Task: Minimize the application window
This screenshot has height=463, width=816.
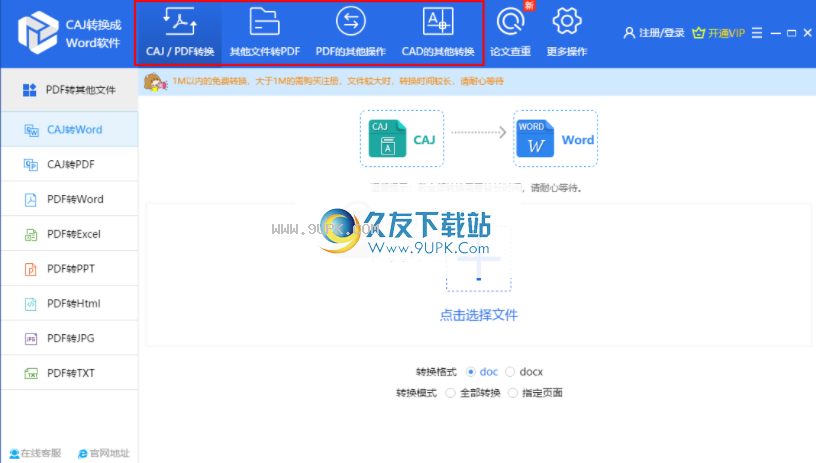Action: (x=775, y=33)
